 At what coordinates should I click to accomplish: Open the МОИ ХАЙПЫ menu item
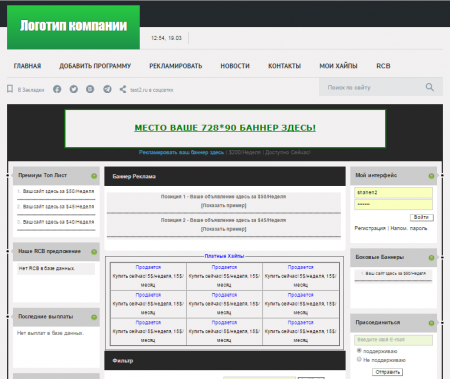(x=338, y=66)
